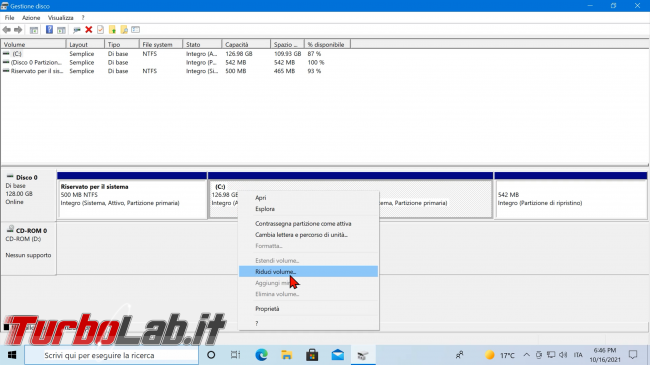Click the CD-ROM 0 drive label
Viewport: 650px width, 365px height.
click(31, 231)
